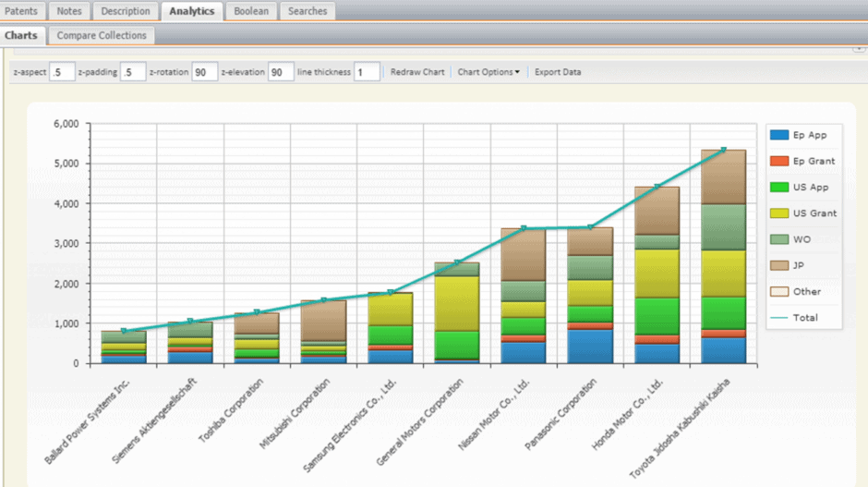This screenshot has height=487, width=868.
Task: Click the Mitsubishi bar's JP segment
Action: click(324, 321)
